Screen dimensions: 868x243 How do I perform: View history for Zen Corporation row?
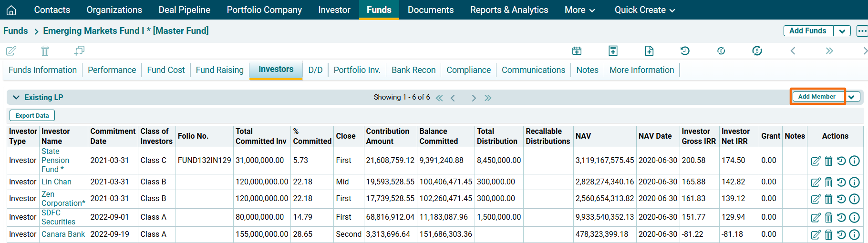tap(841, 199)
